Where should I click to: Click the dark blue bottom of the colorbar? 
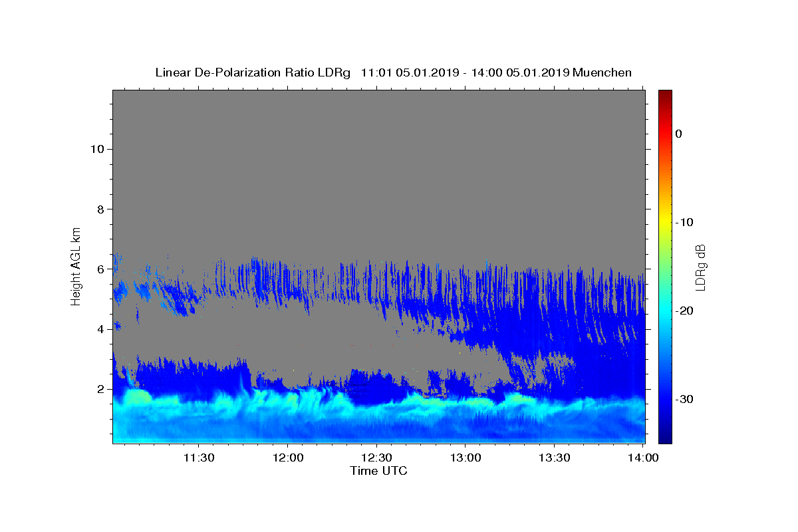point(665,438)
